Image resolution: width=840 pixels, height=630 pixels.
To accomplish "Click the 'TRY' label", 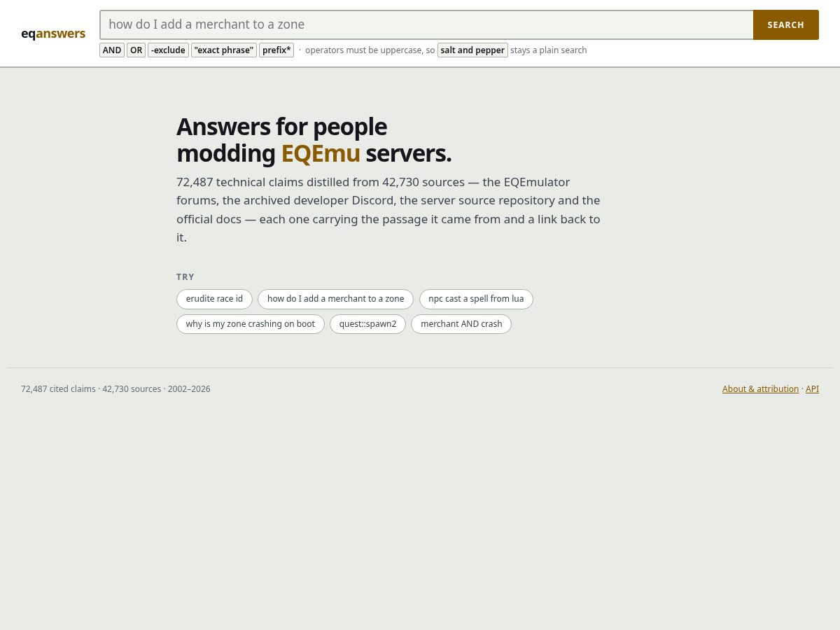I will point(185,277).
